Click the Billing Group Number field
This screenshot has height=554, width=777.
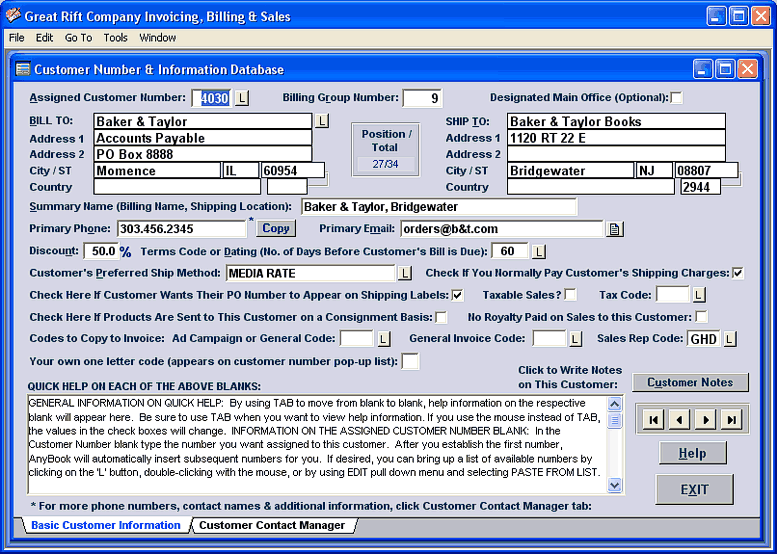tap(422, 98)
